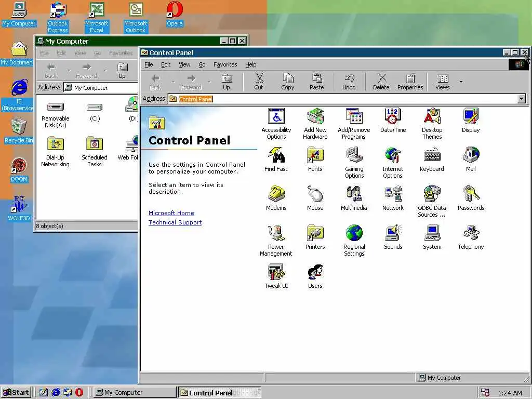Open Scheduled Tasks in My Computer
This screenshot has width=532, height=399.
tap(95, 152)
